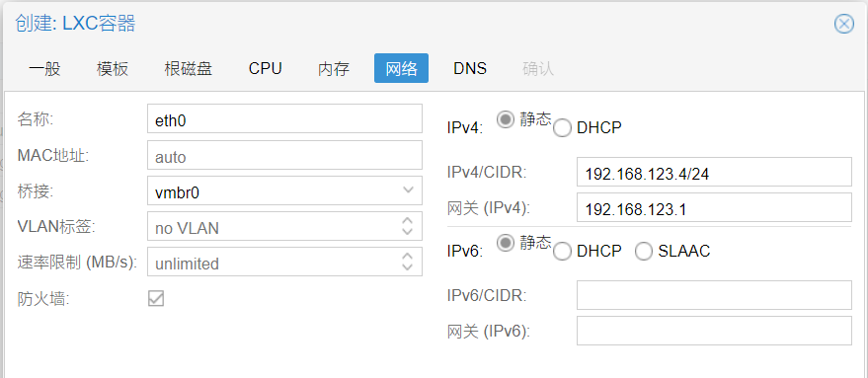Click the MAC address auto field
The height and width of the screenshot is (378, 868).
click(284, 155)
